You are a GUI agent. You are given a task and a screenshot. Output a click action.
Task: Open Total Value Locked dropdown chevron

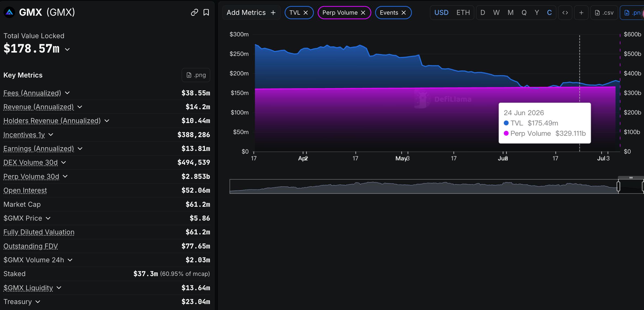(x=67, y=49)
